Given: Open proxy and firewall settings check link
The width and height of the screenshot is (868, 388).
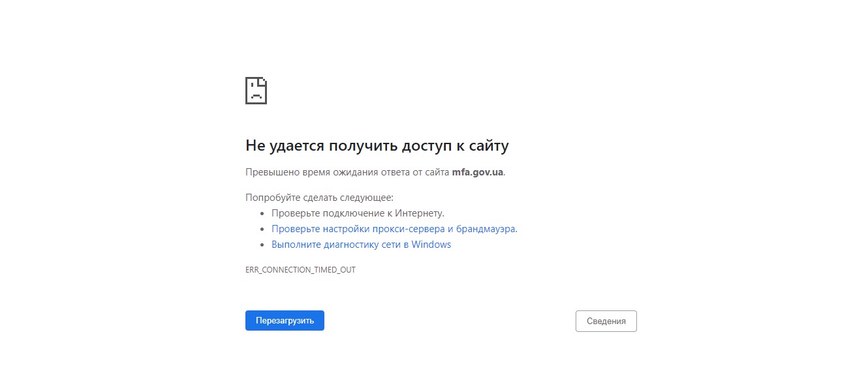Looking at the screenshot, I should tap(394, 229).
